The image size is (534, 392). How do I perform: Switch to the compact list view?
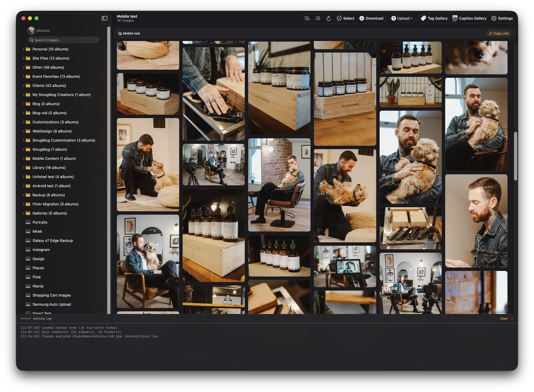307,18
